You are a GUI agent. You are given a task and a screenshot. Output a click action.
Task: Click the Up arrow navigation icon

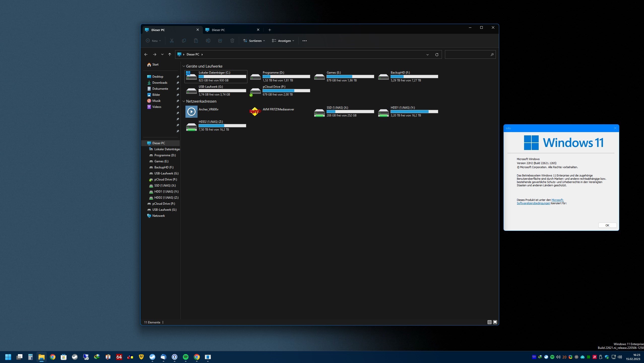pos(170,54)
